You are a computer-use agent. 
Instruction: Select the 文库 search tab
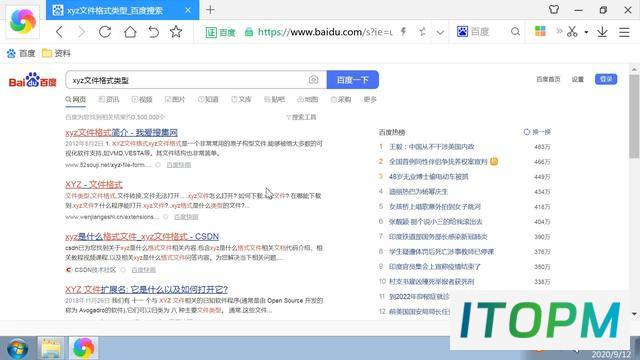(x=241, y=99)
